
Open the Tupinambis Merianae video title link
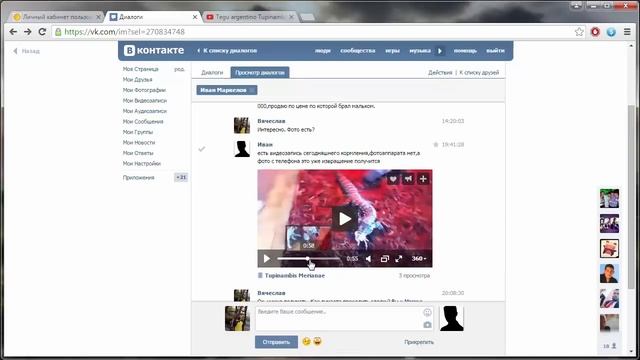295,276
